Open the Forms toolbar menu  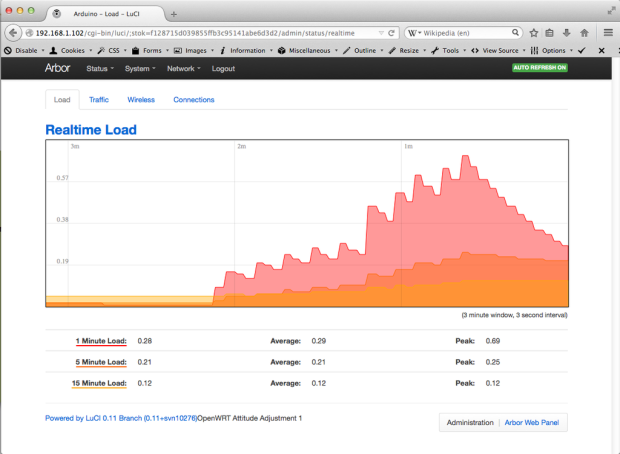[150, 50]
